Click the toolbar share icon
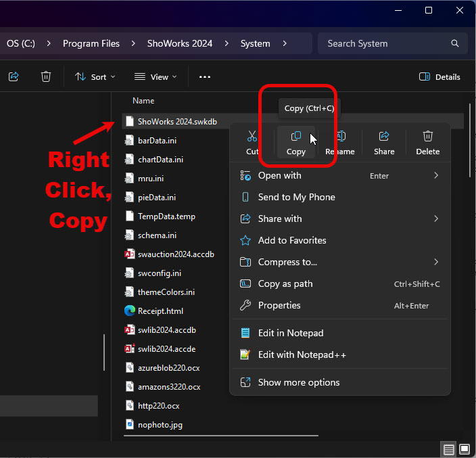The height and width of the screenshot is (458, 476). 14,77
